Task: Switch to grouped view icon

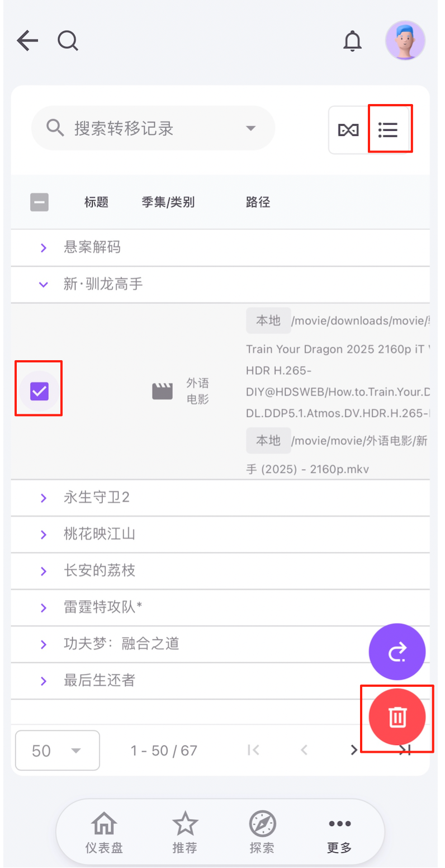Action: click(x=348, y=130)
